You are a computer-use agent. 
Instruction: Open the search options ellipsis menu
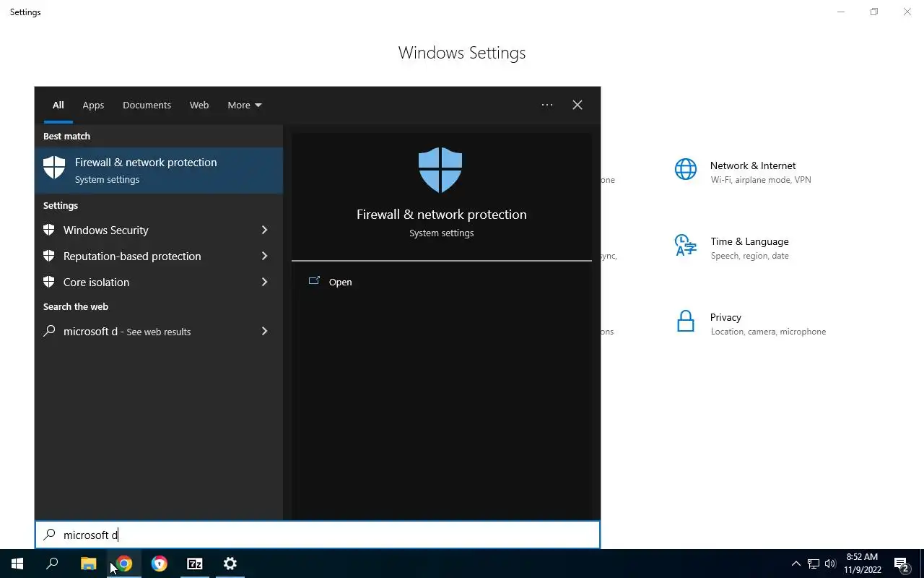pos(547,105)
